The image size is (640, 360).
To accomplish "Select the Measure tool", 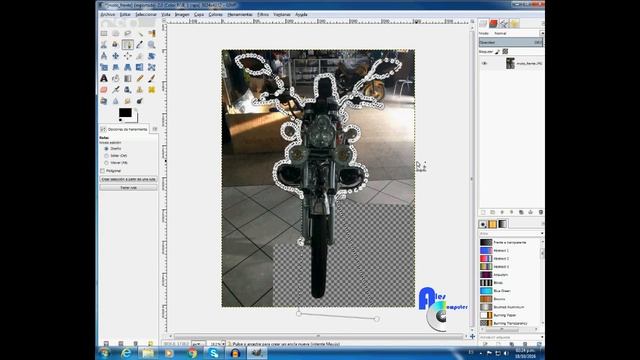I will (x=104, y=56).
